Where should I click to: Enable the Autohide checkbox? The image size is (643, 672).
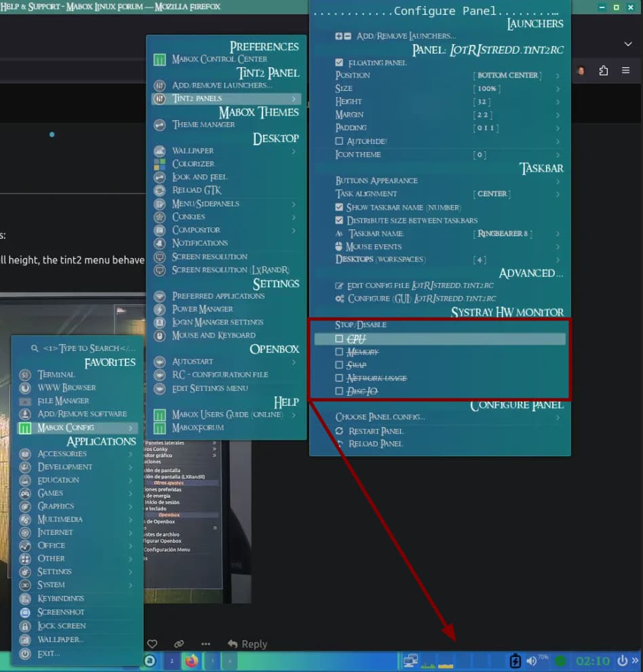click(340, 141)
